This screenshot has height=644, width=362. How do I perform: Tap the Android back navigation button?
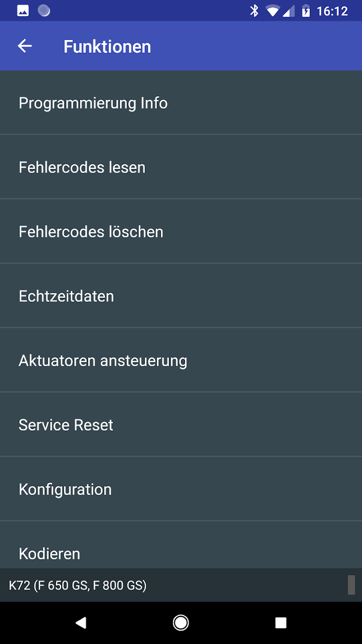click(81, 623)
